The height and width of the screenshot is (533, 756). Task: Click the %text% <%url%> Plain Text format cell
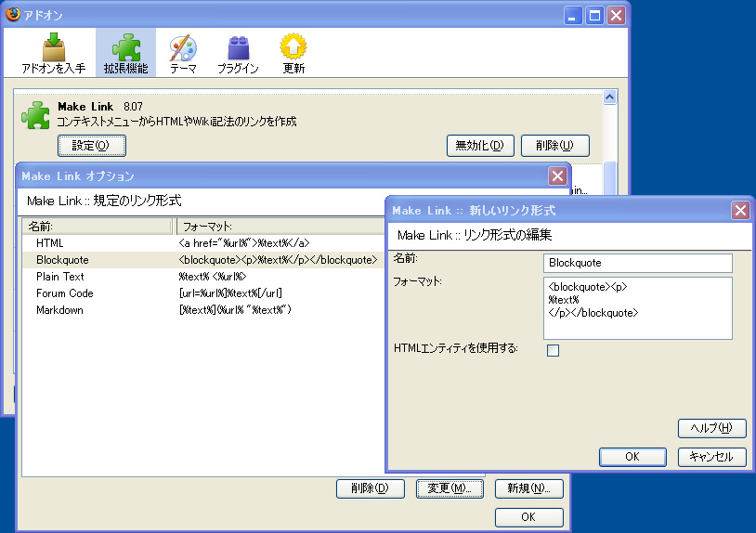pyautogui.click(x=213, y=277)
